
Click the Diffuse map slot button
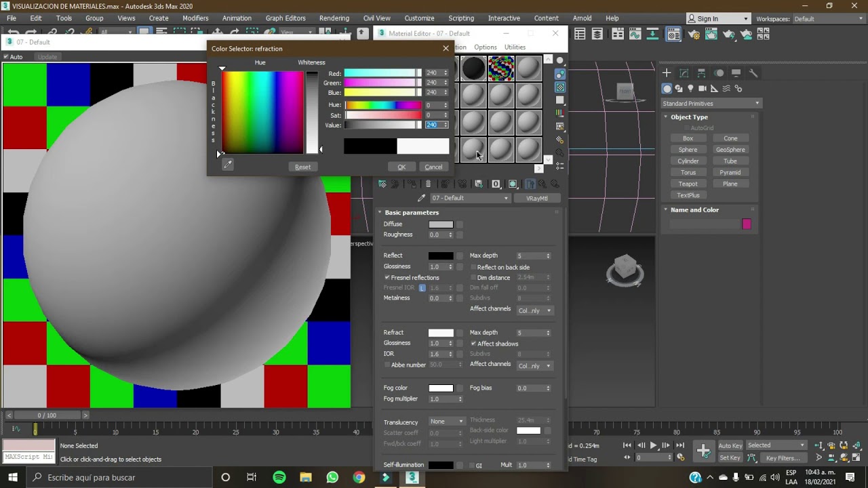(x=460, y=224)
